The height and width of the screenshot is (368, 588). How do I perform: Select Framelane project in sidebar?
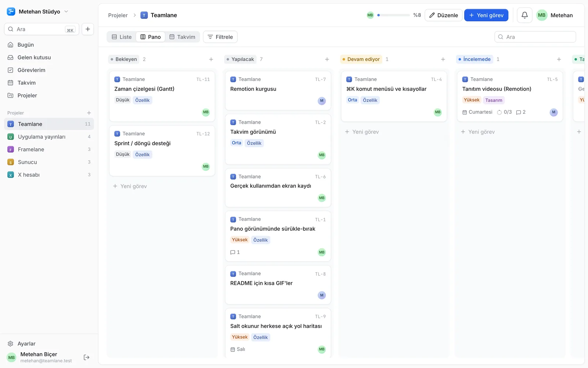pos(49,149)
